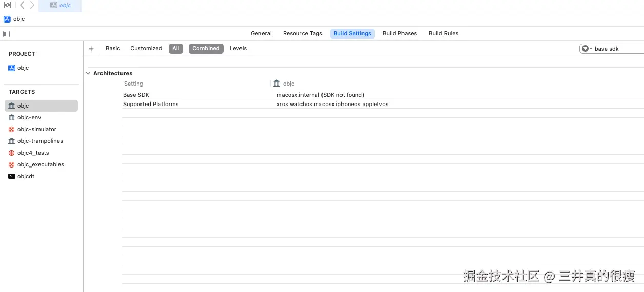Switch to Build Phases tab
Screen dimensions: 644x292
[x=399, y=33]
